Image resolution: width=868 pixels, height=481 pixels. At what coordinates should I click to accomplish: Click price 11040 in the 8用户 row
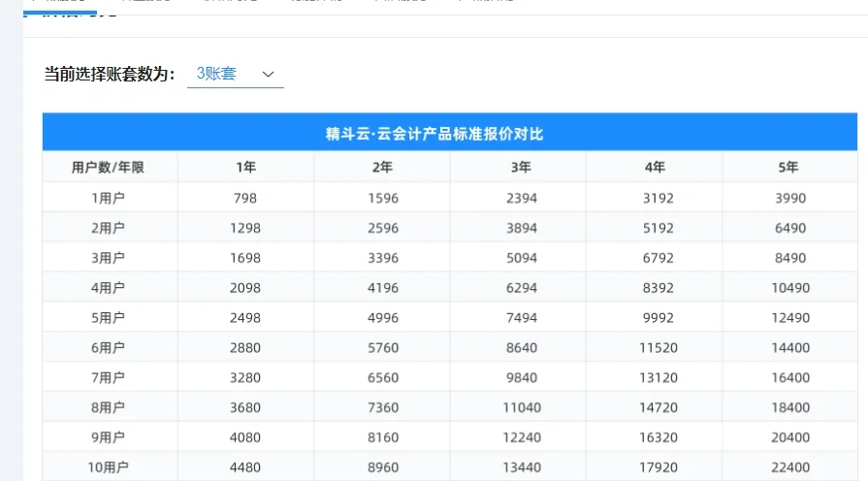522,407
